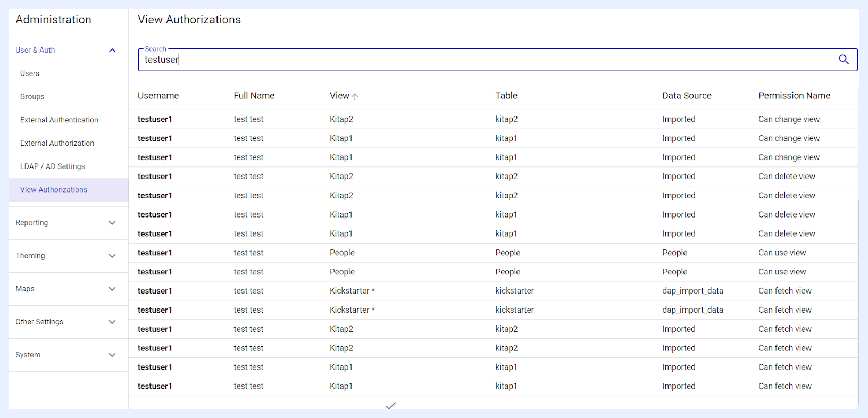
Task: Click the table's vertical scrollbar
Action: tap(858, 302)
